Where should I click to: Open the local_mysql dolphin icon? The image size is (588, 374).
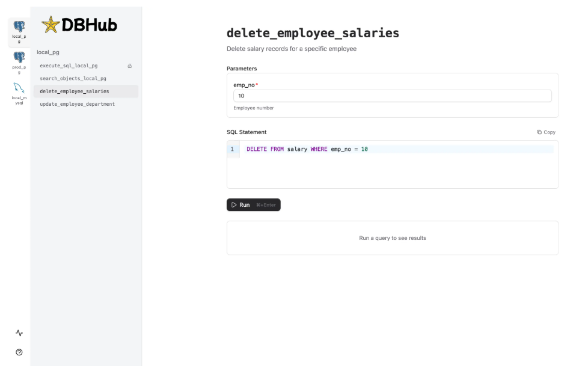coord(19,88)
